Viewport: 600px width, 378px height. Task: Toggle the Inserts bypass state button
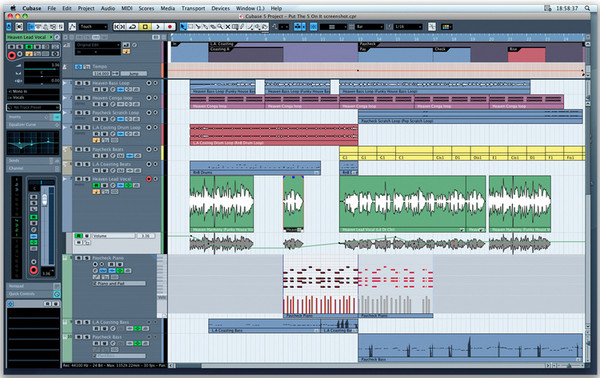click(57, 117)
